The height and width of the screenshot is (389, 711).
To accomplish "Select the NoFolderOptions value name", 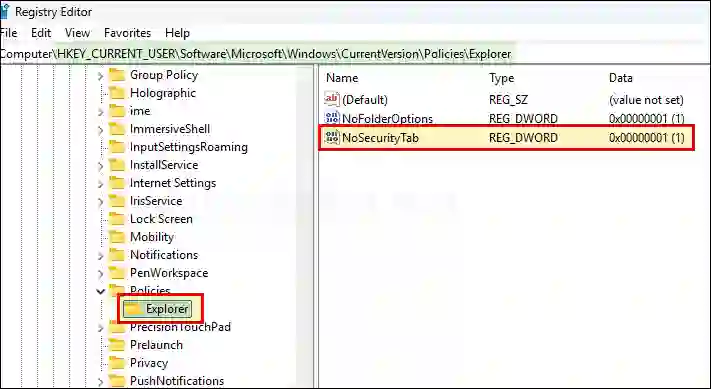I will pyautogui.click(x=387, y=119).
